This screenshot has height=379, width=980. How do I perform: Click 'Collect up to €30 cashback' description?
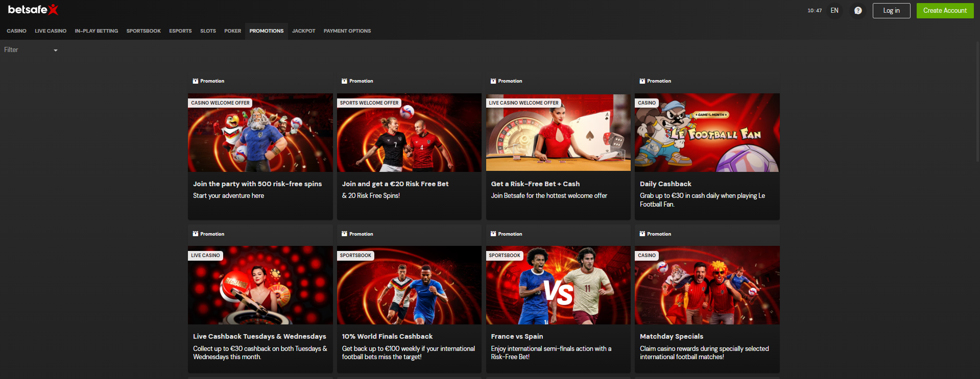coord(260,352)
